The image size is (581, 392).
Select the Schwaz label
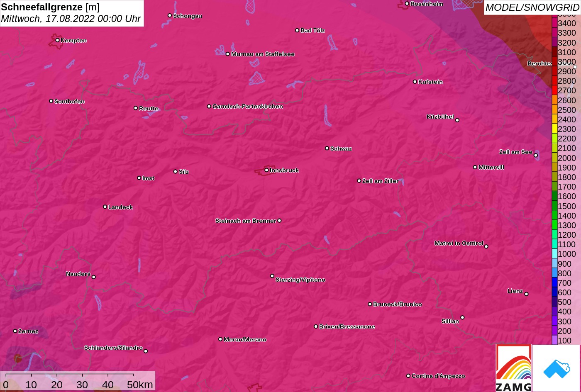click(x=341, y=149)
